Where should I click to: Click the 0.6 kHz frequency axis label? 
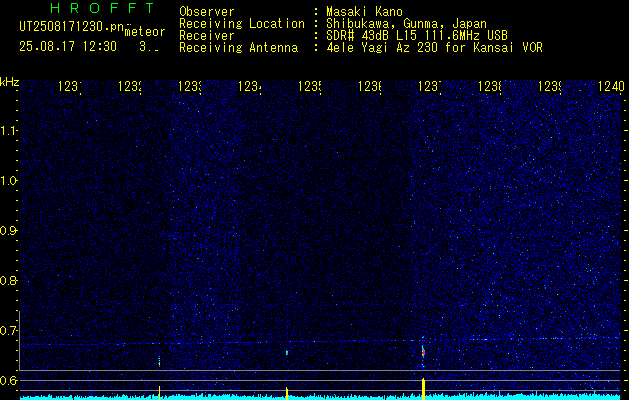tap(9, 380)
